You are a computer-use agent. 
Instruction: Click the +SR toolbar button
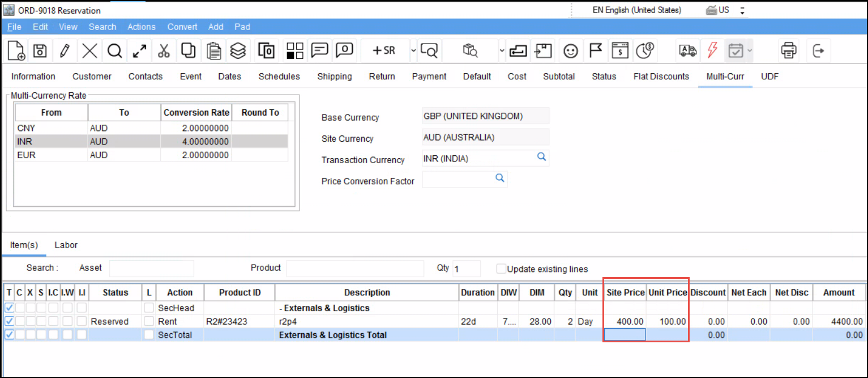[x=384, y=50]
